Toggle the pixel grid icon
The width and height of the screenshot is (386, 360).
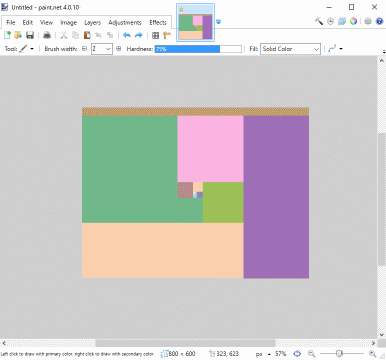tap(155, 35)
